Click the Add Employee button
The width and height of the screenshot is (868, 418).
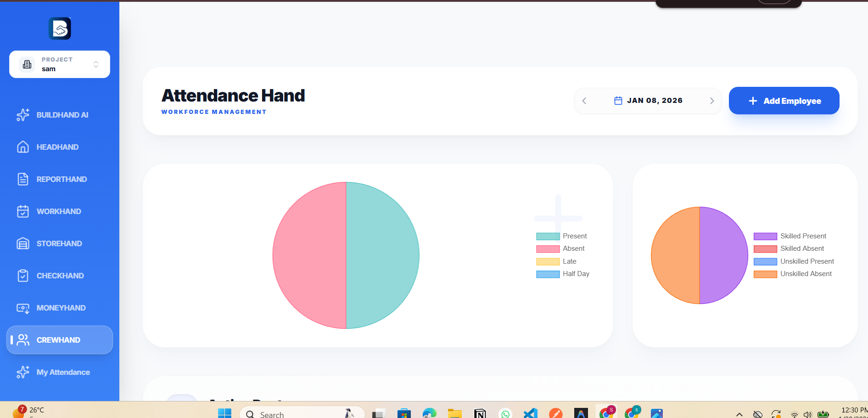coord(784,101)
